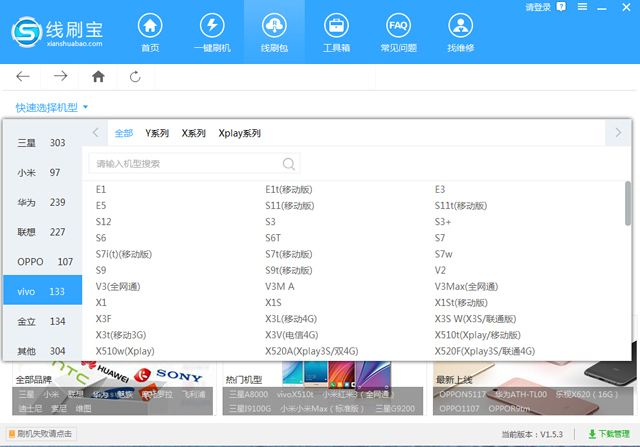
Task: Select the 全部 tab
Action: click(124, 133)
